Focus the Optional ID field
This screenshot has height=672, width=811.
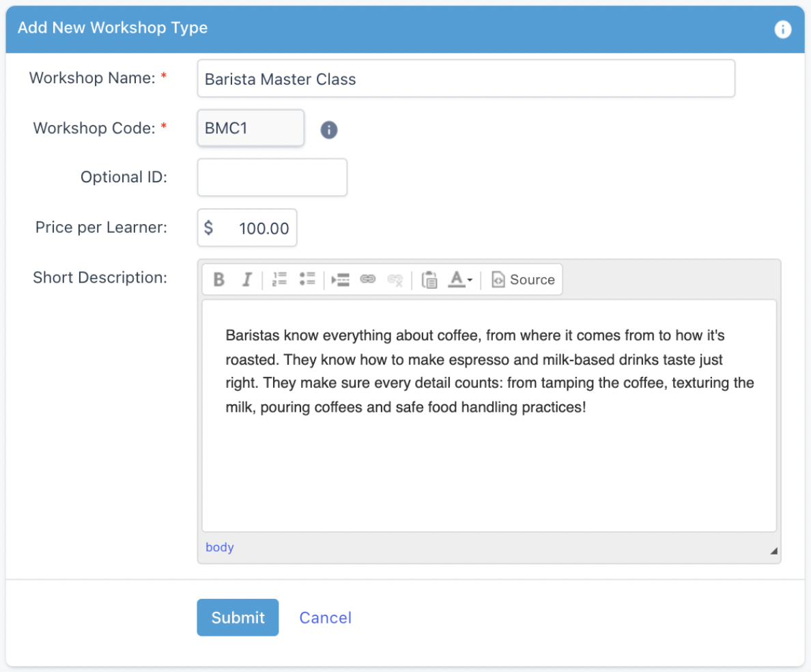[x=272, y=178]
